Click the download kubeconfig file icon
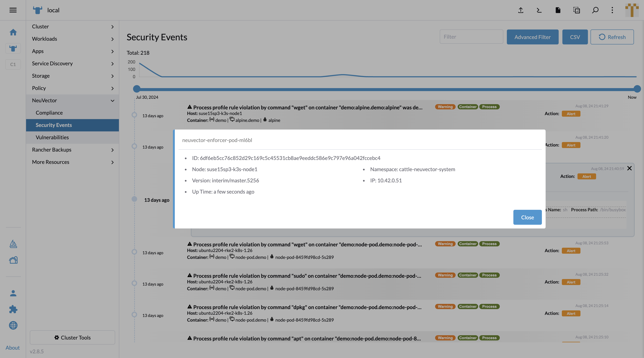Viewport: 644px width, 358px height. [558, 10]
